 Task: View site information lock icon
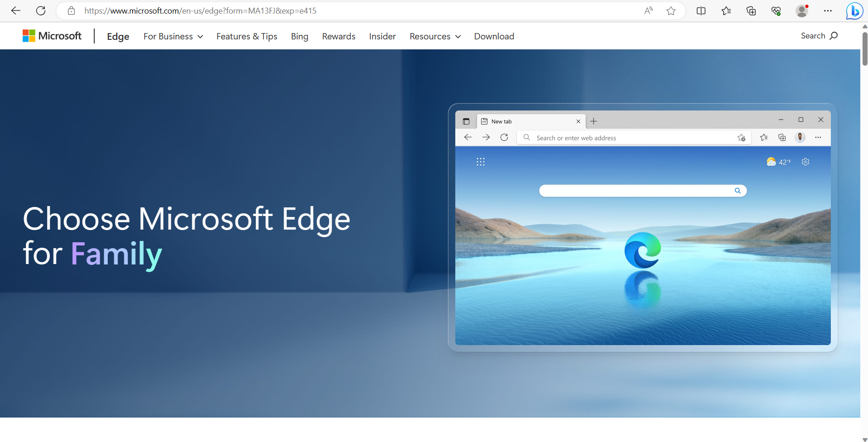[71, 11]
